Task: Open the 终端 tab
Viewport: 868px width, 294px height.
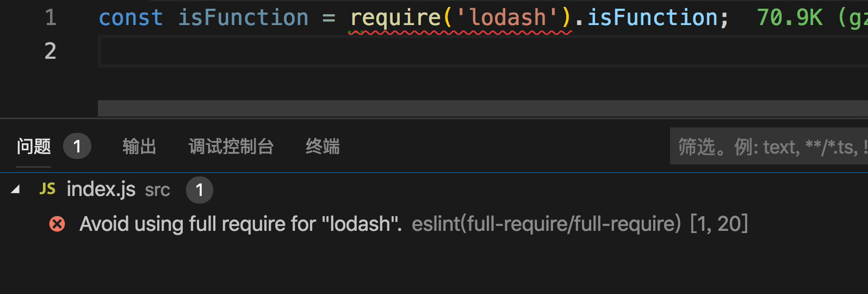Action: click(323, 146)
